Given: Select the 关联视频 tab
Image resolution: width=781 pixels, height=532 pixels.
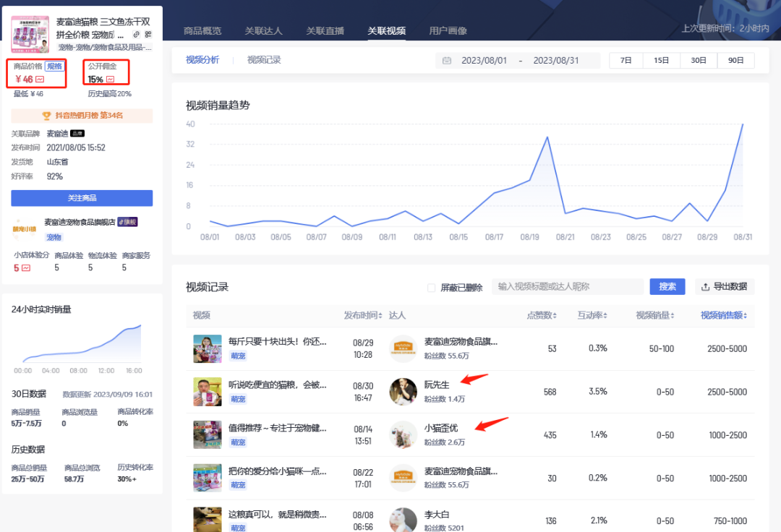Looking at the screenshot, I should tap(386, 31).
